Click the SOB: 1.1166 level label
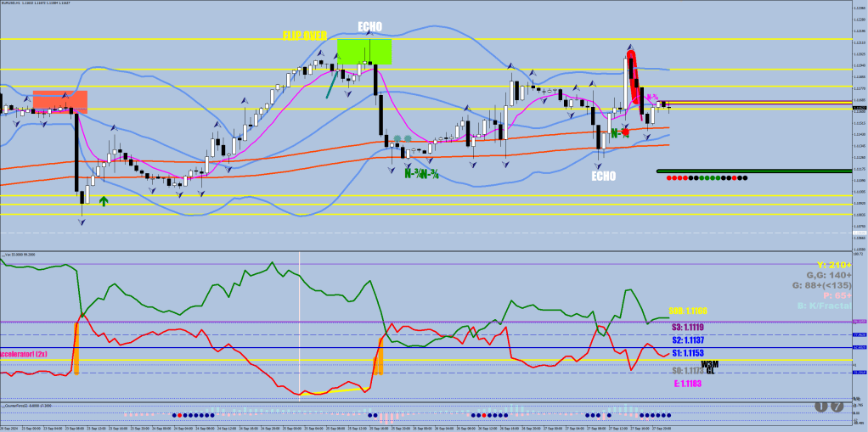Image resolution: width=868 pixels, height=432 pixels. click(688, 311)
